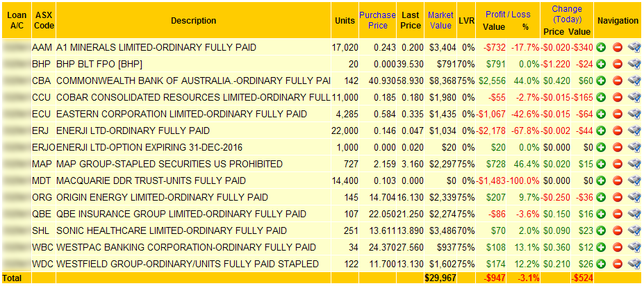This screenshot has width=644, height=286.
Task: Click the red minus icon for QBE
Action: 618,214
